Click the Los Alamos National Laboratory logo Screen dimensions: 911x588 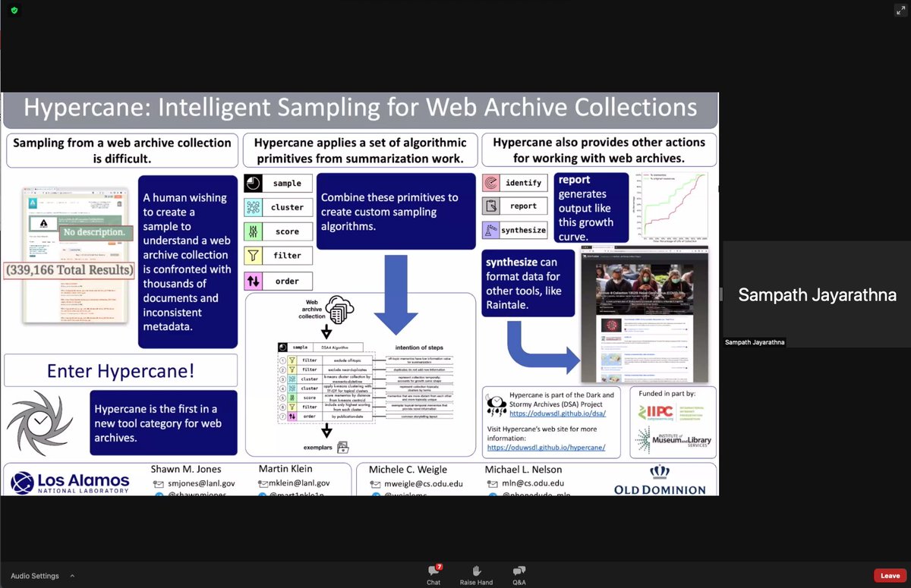tap(70, 483)
